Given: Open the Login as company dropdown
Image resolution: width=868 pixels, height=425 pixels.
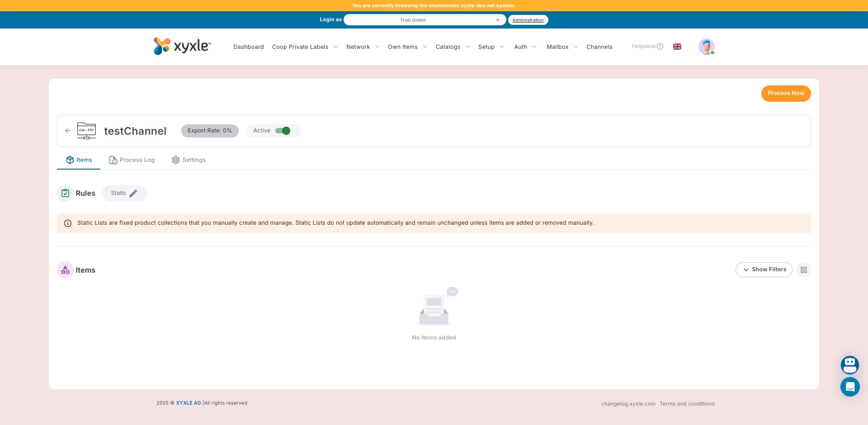Looking at the screenshot, I should click(x=425, y=20).
